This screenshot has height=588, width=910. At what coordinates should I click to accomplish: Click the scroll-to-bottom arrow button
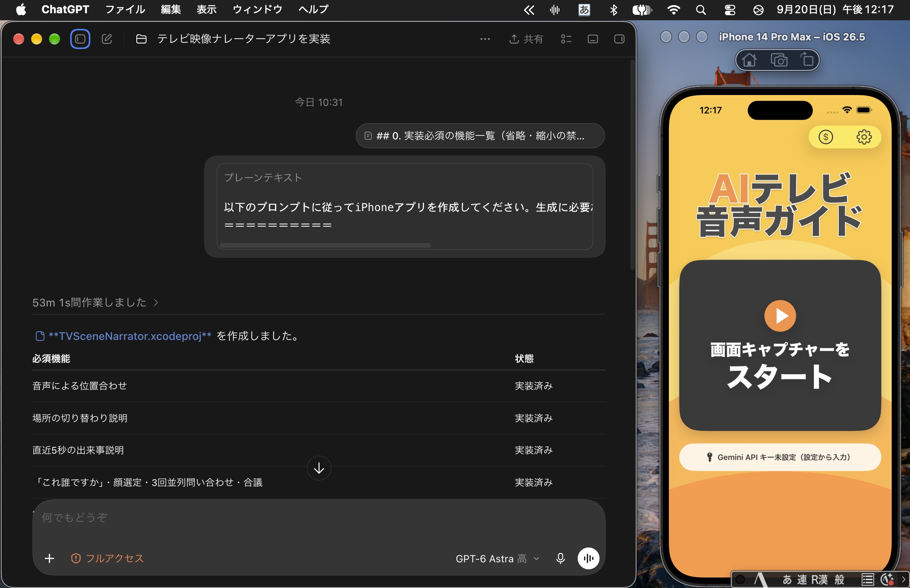pos(319,468)
